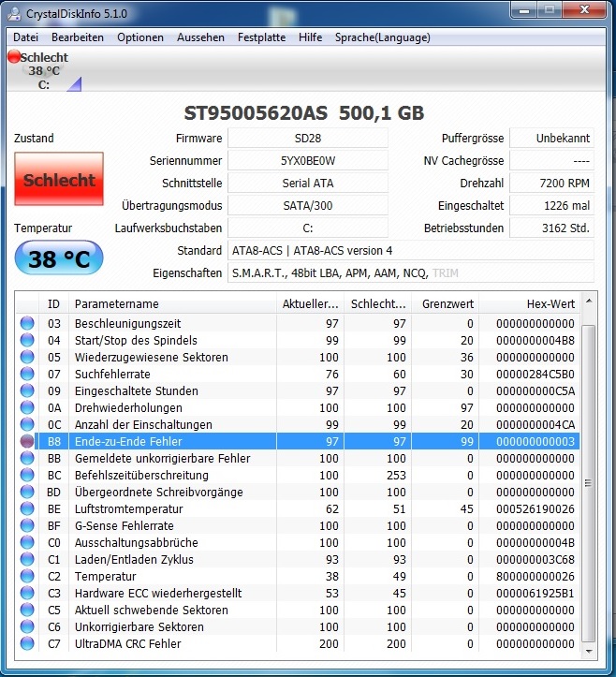Click the Drehzahl field 7200 RPM
Image resolution: width=616 pixels, height=677 pixels.
pyautogui.click(x=551, y=184)
